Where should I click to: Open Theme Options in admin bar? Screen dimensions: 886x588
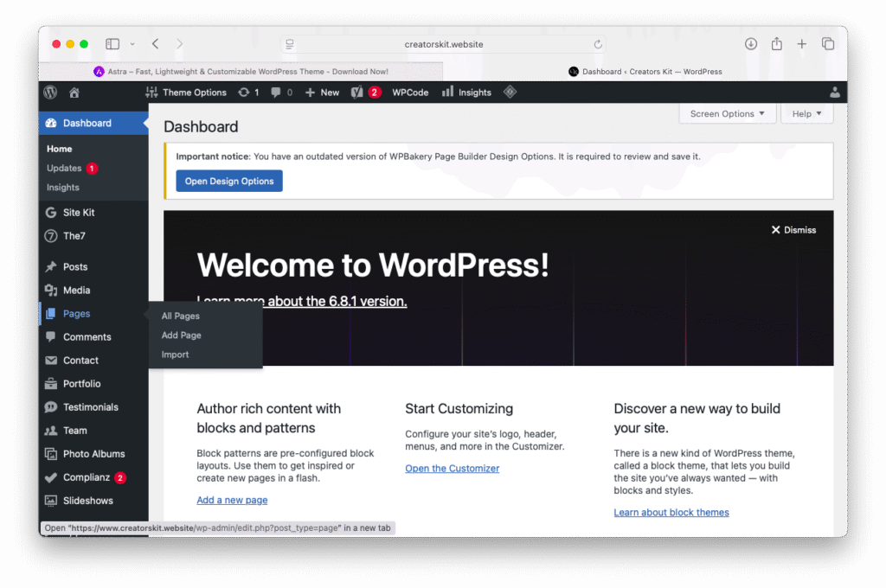pos(186,92)
